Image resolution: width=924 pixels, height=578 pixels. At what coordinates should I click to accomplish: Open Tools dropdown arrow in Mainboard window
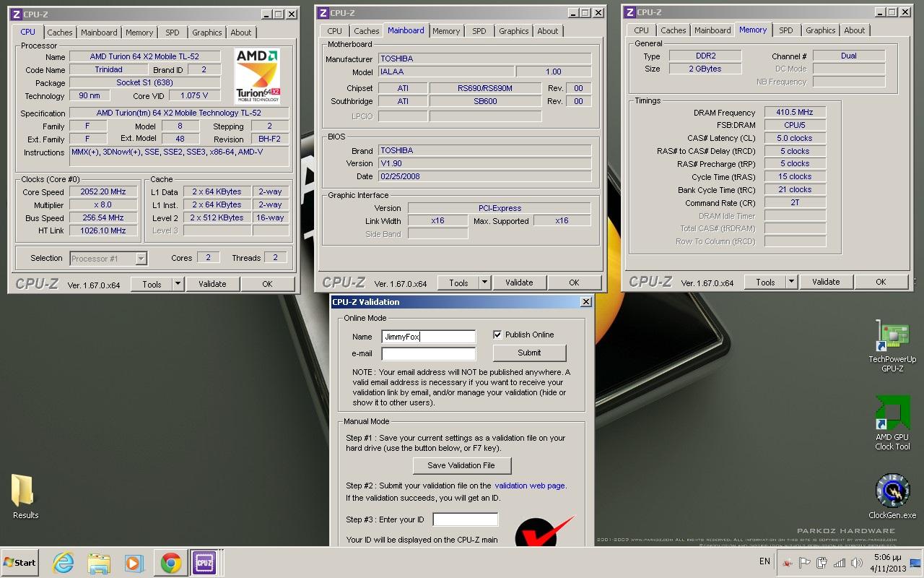(484, 282)
